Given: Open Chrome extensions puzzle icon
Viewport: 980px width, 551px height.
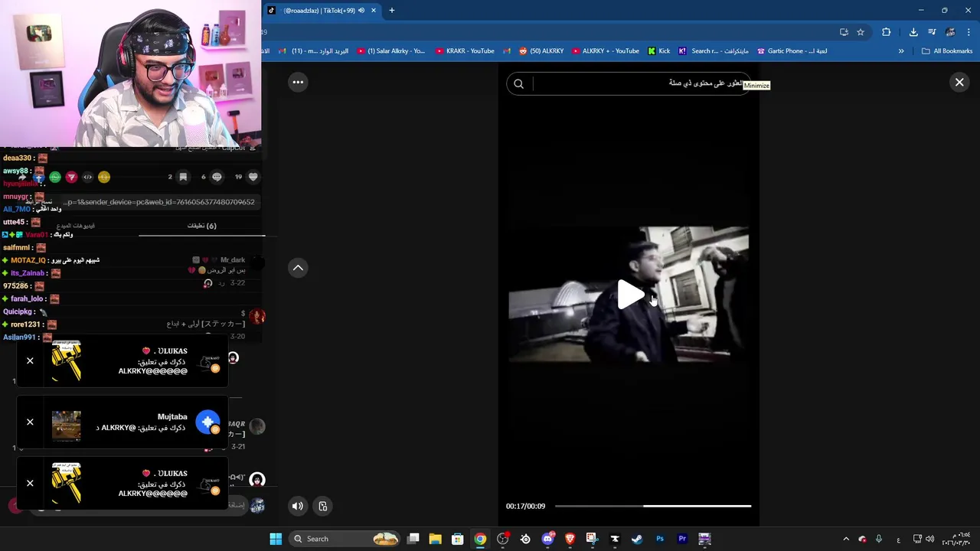Looking at the screenshot, I should tap(887, 32).
